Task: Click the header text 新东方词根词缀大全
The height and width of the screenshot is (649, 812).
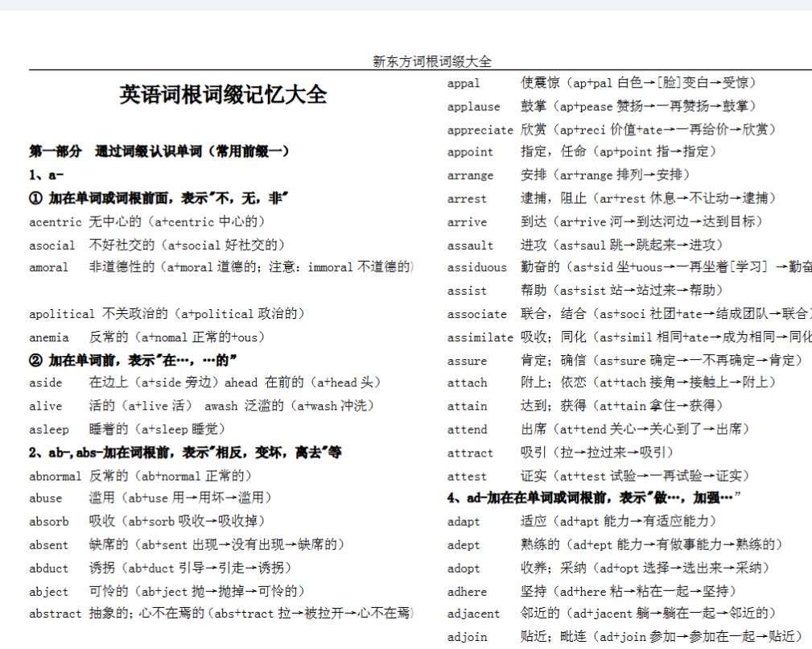Action: coord(432,62)
